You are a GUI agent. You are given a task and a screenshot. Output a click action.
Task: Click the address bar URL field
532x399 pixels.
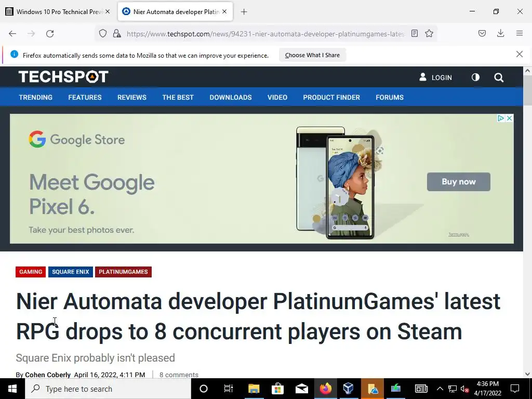coord(265,34)
